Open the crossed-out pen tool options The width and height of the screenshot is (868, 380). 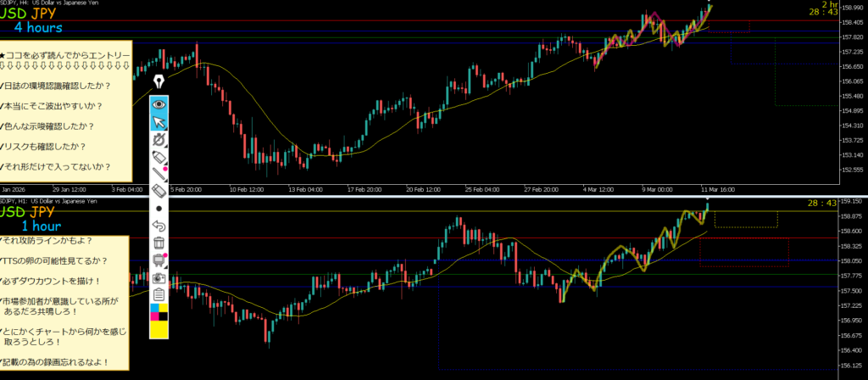click(x=159, y=142)
